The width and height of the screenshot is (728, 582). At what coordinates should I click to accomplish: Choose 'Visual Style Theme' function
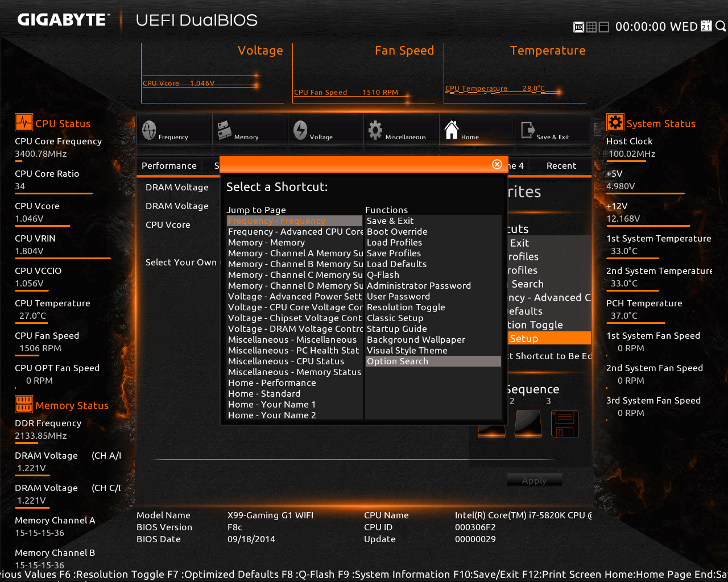click(433, 350)
